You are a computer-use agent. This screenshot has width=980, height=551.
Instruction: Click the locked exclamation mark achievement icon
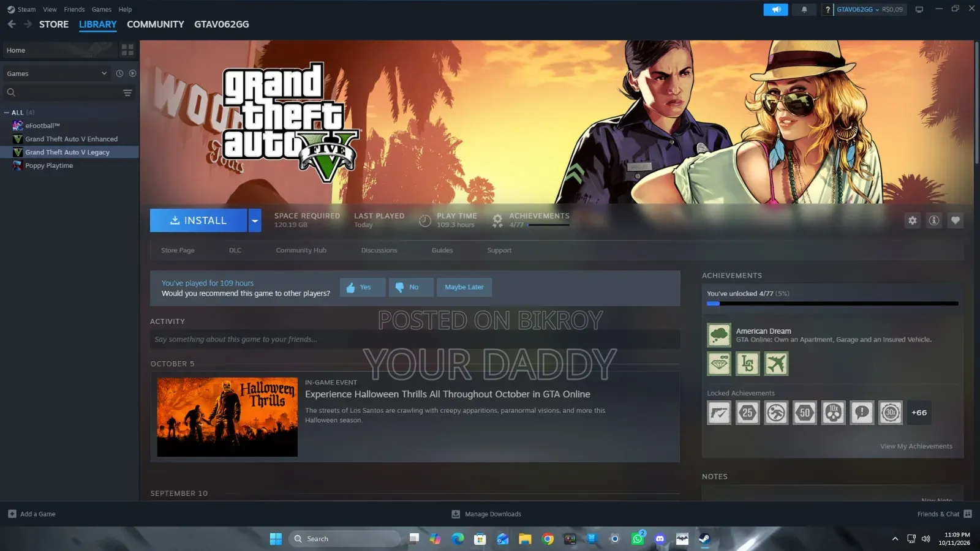862,413
